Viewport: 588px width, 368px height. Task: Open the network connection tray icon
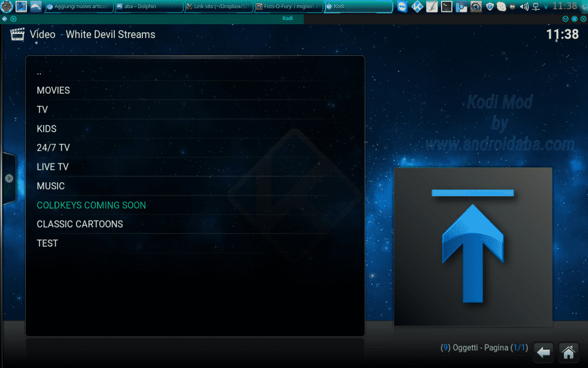click(536, 7)
